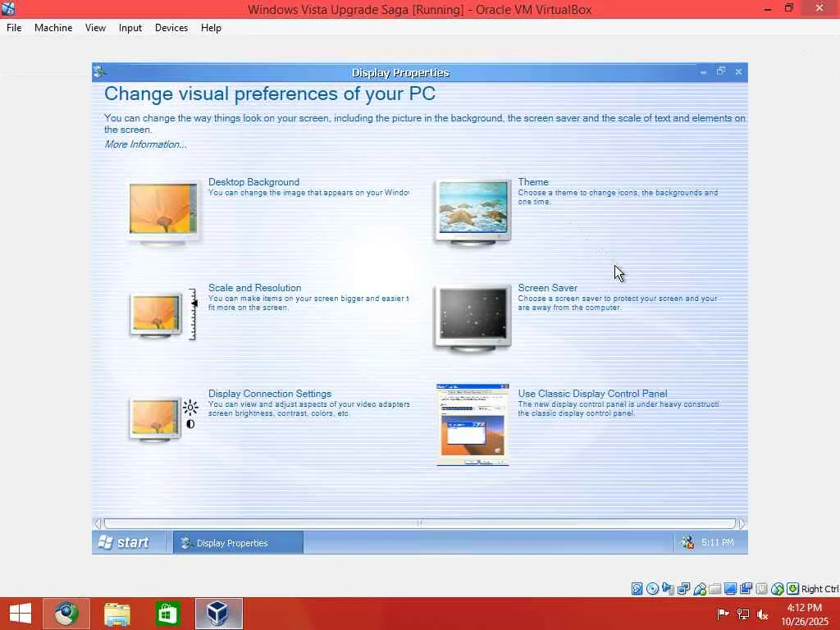Click the VirtualBox optical disk status icon

coord(652,589)
